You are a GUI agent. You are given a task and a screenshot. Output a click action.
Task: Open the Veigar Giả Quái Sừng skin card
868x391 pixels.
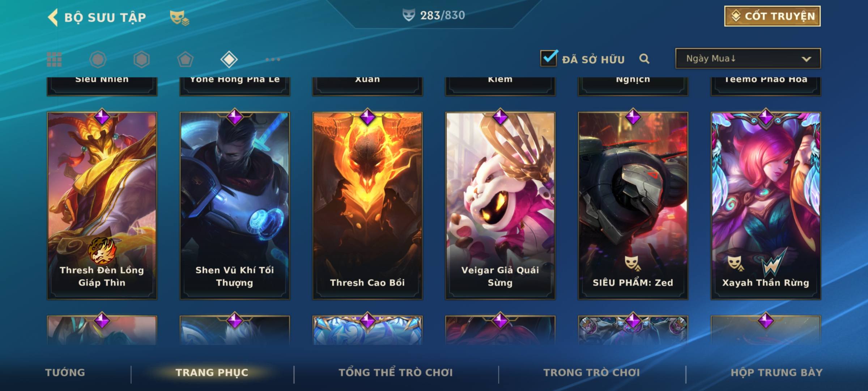click(x=500, y=206)
